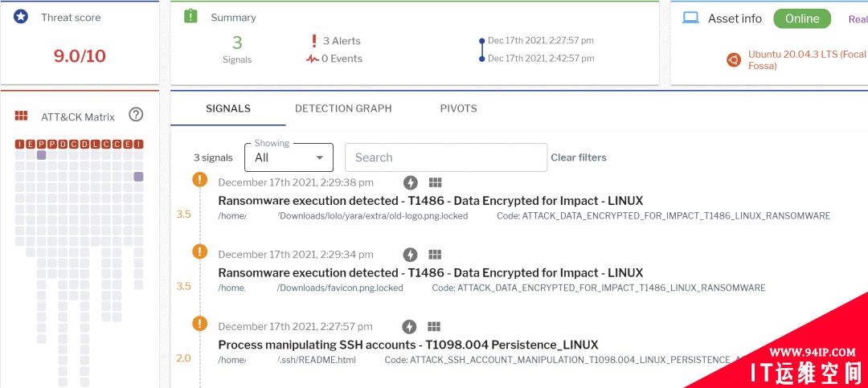The height and width of the screenshot is (388, 868).
Task: Click orange alert icon of 2:29:34 pm signal
Action: pos(199,251)
